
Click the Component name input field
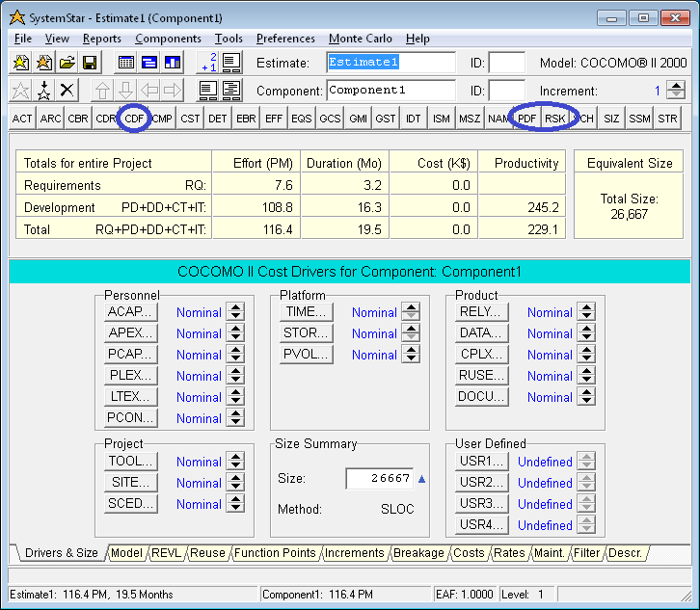[391, 91]
